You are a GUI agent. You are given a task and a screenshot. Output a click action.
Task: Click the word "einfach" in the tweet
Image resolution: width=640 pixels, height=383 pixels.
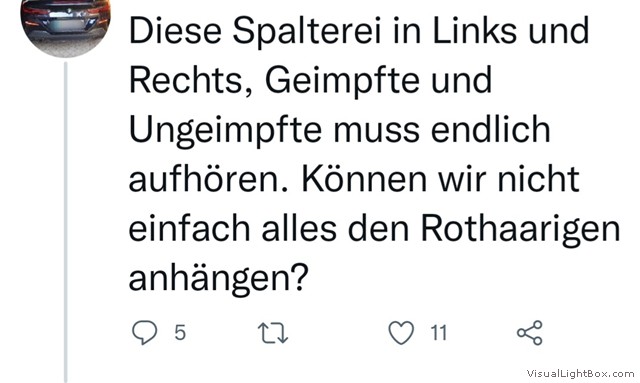(189, 228)
